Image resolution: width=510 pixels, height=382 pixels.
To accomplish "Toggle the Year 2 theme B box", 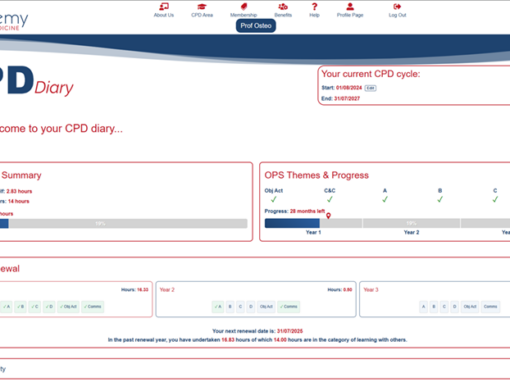I will (230, 306).
